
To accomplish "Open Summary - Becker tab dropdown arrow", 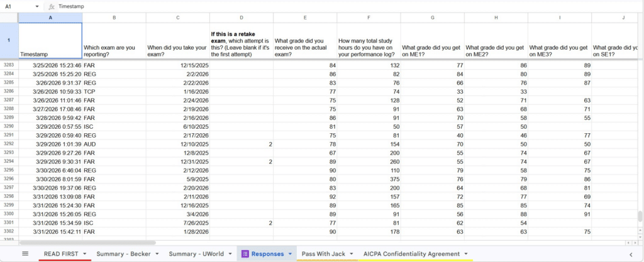I will [157, 254].
